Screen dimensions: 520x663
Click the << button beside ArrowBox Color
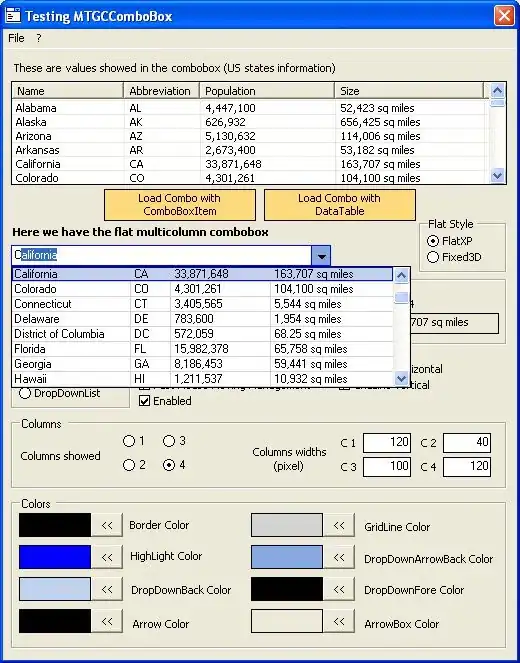coord(339,621)
